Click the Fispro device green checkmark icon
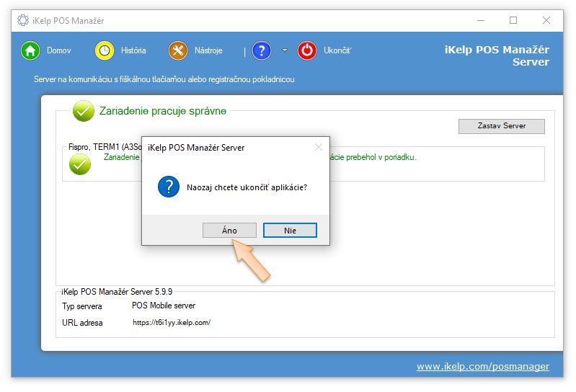Image resolution: width=576 pixels, height=392 pixels. [80, 164]
